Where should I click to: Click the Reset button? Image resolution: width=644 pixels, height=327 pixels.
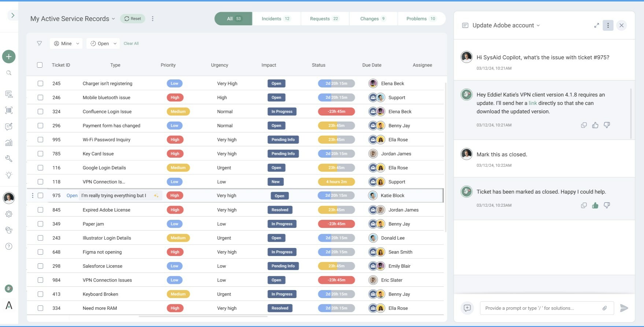pyautogui.click(x=133, y=19)
